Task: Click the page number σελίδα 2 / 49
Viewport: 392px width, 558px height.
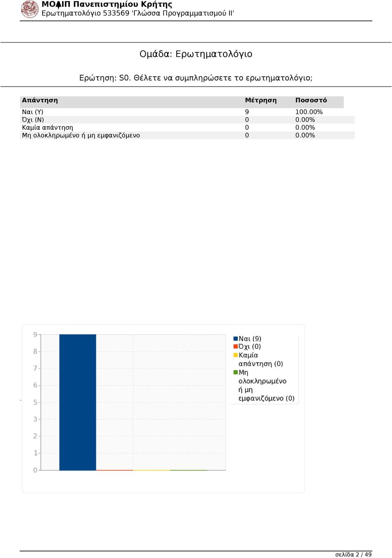Action: pos(354,554)
